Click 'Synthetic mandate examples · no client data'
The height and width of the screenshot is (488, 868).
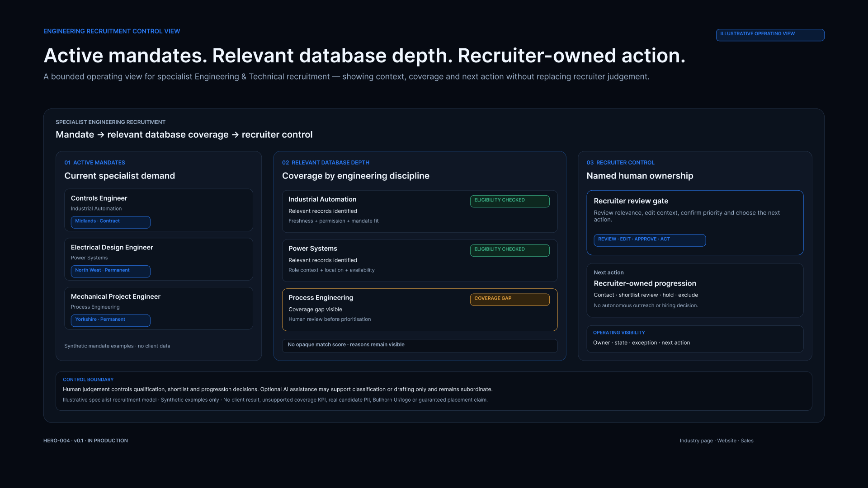(117, 346)
